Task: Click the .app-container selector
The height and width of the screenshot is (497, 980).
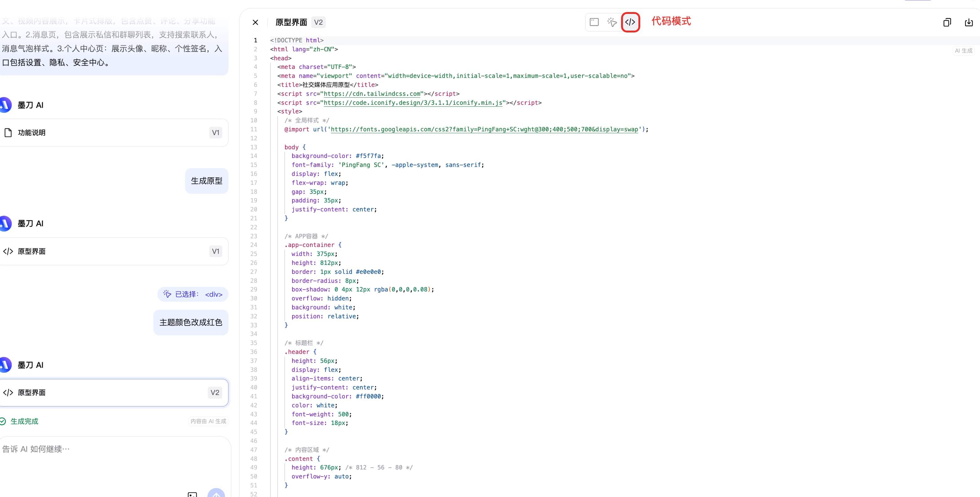Action: [x=309, y=245]
